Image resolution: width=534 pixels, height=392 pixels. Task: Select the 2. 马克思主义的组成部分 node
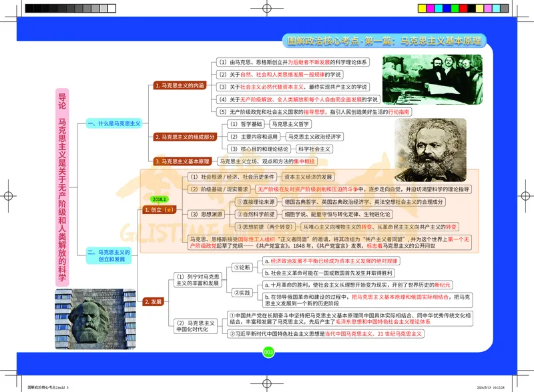186,137
